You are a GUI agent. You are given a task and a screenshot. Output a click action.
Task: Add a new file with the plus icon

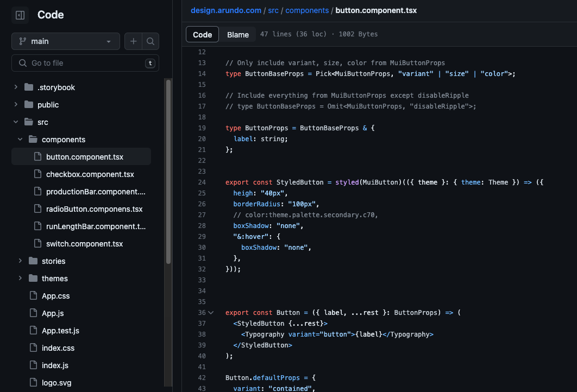[133, 41]
